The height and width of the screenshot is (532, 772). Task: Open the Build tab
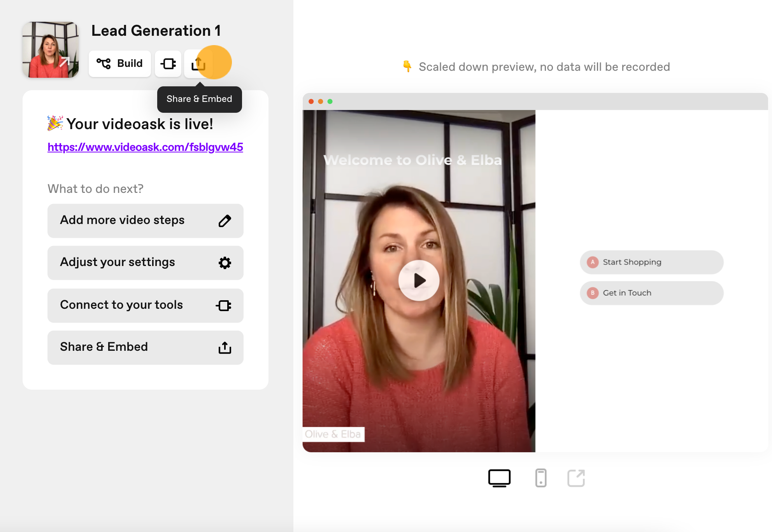[119, 63]
